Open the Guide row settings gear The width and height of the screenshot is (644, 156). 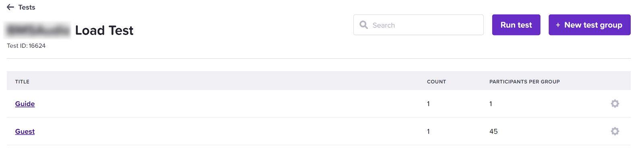click(615, 104)
